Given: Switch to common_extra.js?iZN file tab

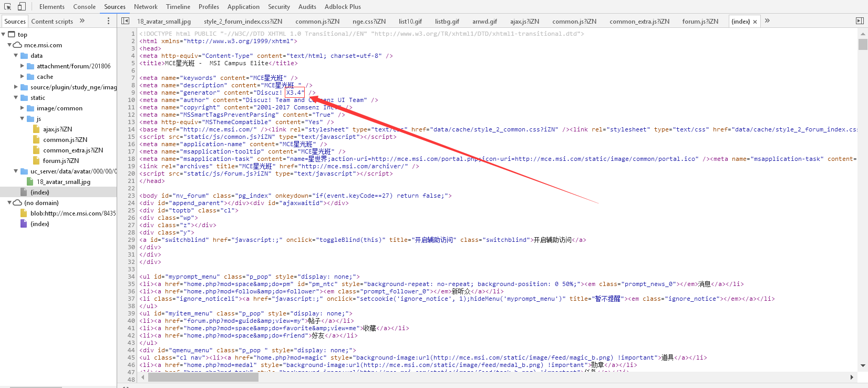Looking at the screenshot, I should pos(639,22).
